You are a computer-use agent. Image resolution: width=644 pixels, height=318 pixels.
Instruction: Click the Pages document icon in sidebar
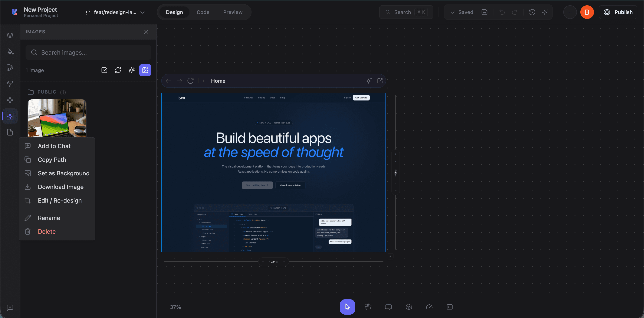coord(10,132)
